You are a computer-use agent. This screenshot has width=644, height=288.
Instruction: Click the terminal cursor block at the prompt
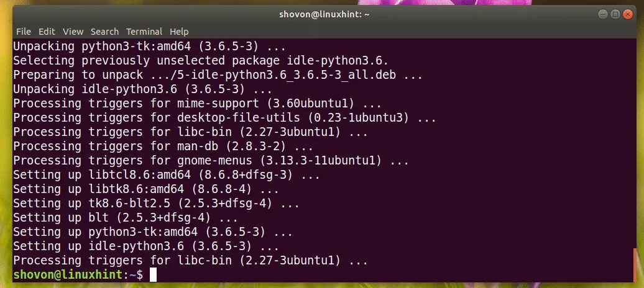click(x=153, y=274)
